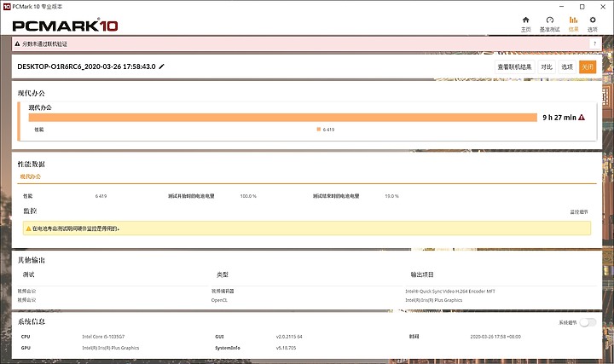Open the 基准测试 benchmarks gauge icon
The image size is (614, 364).
pyautogui.click(x=550, y=20)
